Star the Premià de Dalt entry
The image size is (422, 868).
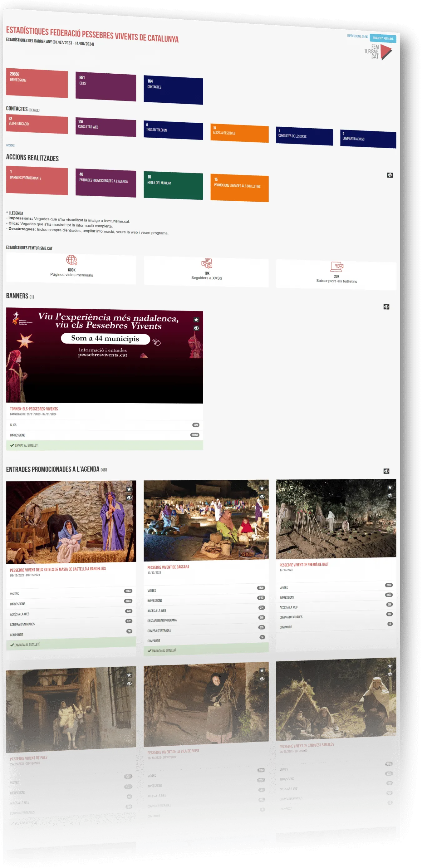390,487
